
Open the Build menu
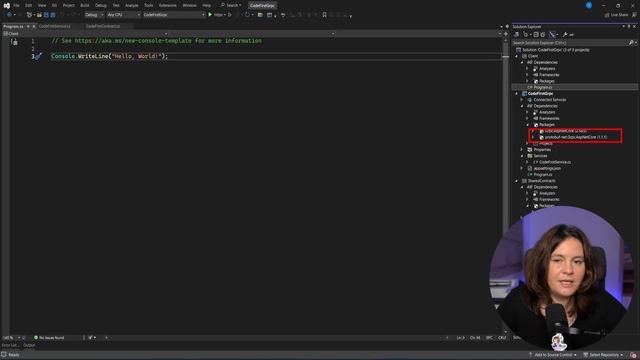[84, 5]
